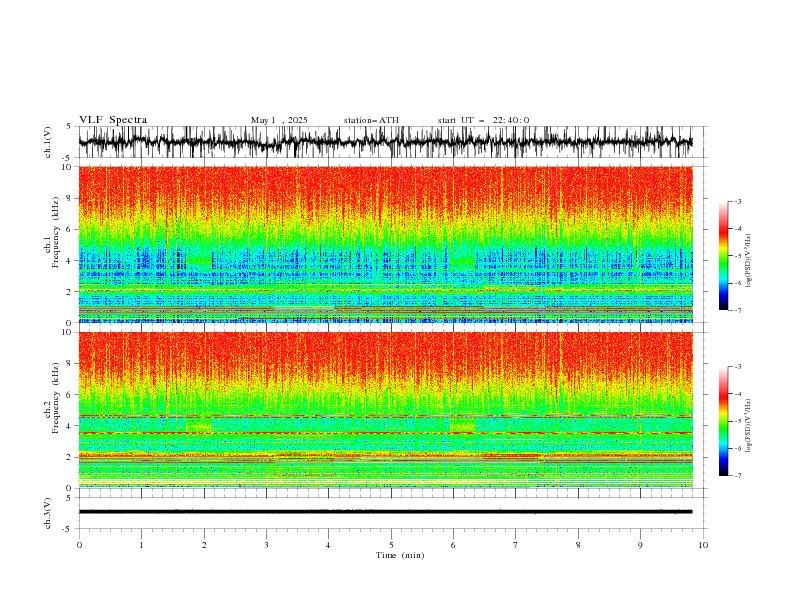792x612 pixels.
Task: Click the upper ch.1 PSD color bar
Action: [724, 255]
